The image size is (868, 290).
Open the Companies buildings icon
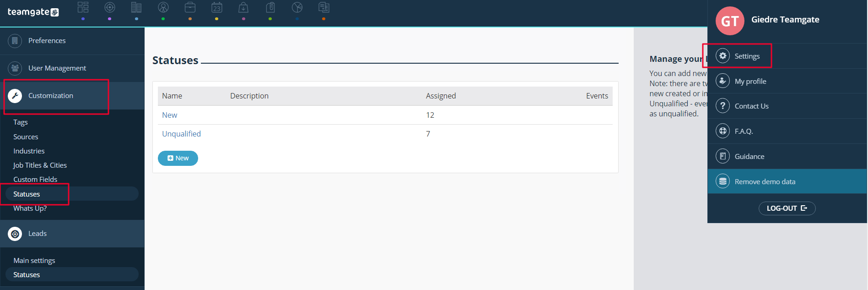(x=136, y=7)
